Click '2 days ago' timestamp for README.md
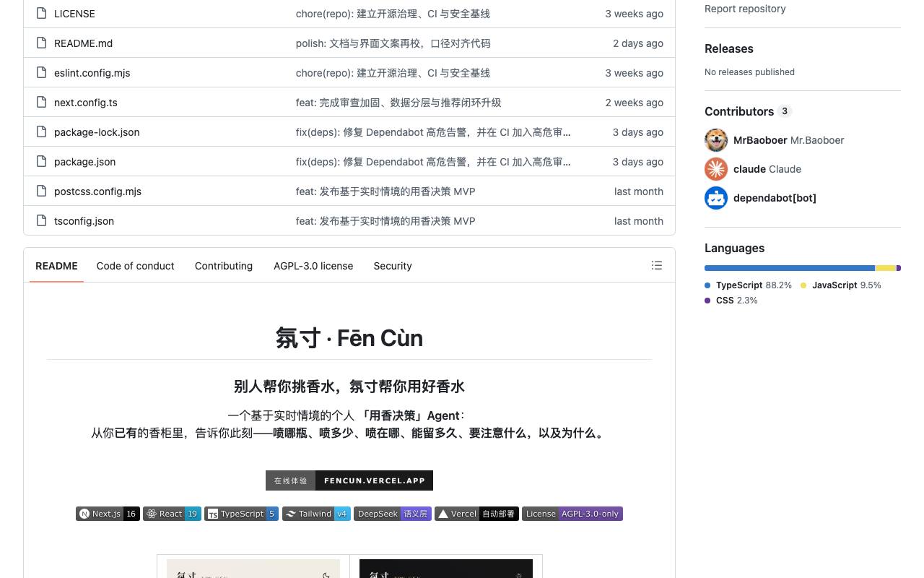The width and height of the screenshot is (924, 578). pyautogui.click(x=638, y=43)
